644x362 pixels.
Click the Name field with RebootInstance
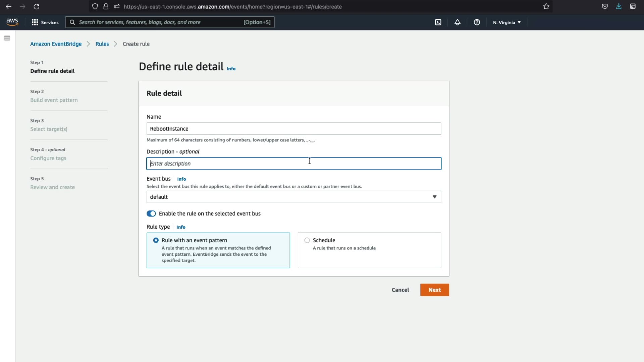click(293, 129)
